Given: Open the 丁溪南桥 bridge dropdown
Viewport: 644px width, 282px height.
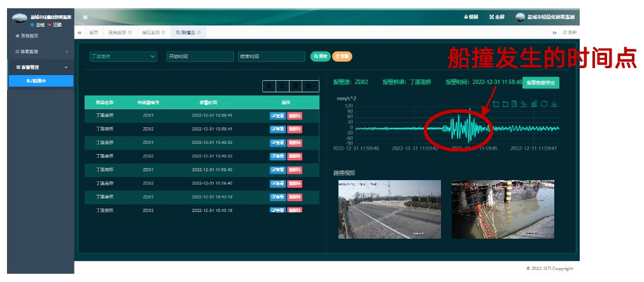Looking at the screenshot, I should [x=123, y=57].
